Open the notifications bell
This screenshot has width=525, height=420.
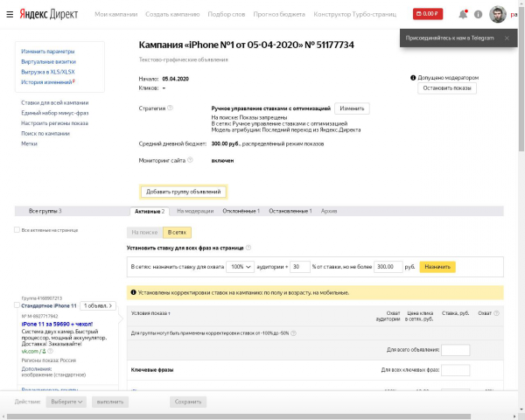[463, 14]
